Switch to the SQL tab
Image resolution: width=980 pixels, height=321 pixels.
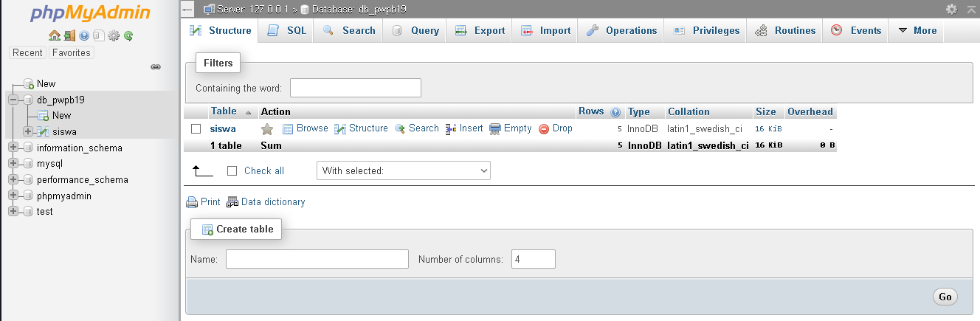[x=286, y=31]
